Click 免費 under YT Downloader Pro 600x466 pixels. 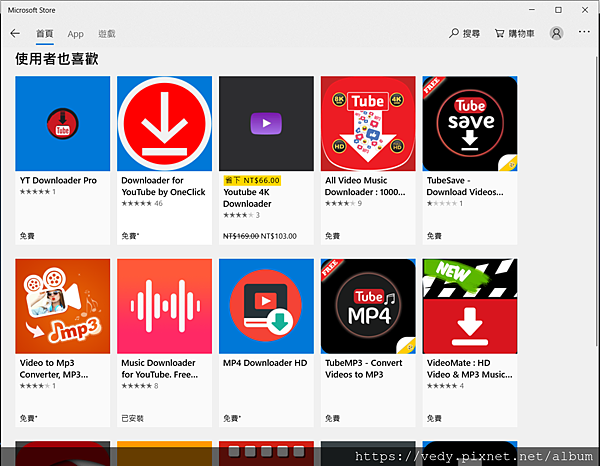click(x=27, y=236)
